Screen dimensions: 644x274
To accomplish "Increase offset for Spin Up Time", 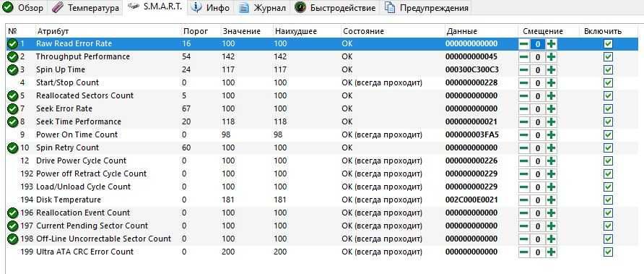I will [x=551, y=70].
